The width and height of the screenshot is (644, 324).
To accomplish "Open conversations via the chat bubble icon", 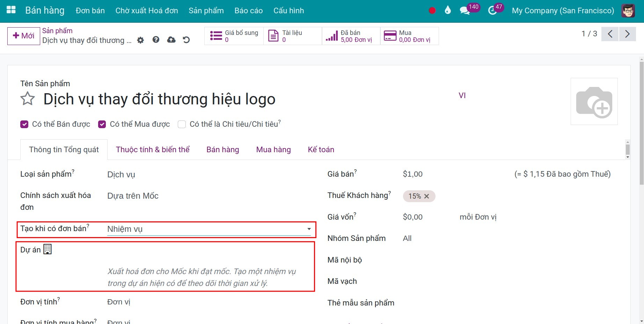I will (464, 10).
